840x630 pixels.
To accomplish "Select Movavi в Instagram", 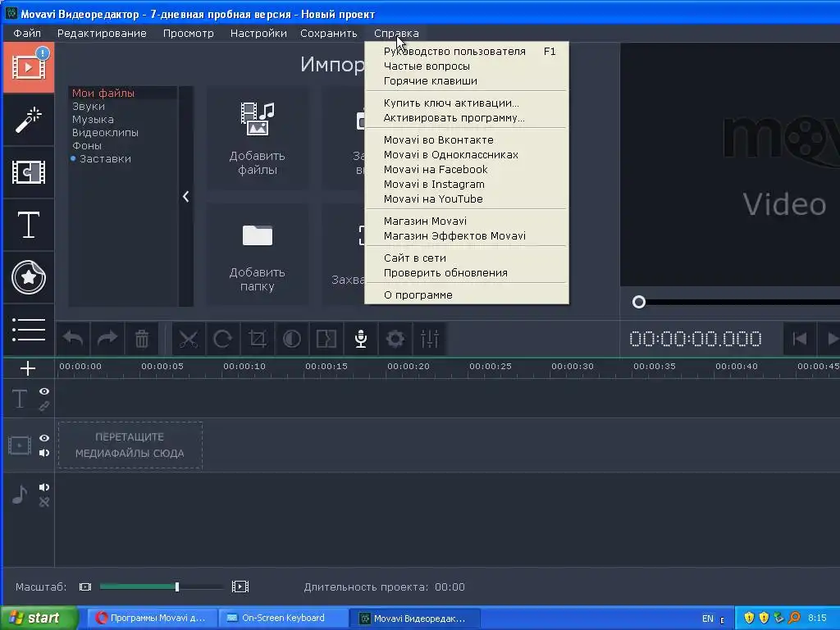I will (467, 185).
